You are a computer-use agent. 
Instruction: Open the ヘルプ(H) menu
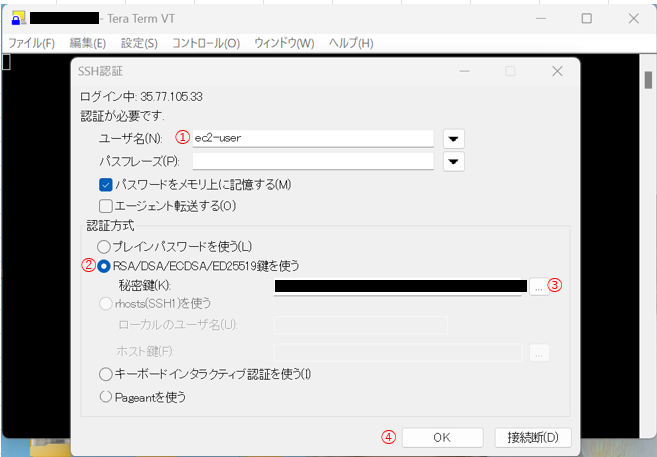point(351,43)
